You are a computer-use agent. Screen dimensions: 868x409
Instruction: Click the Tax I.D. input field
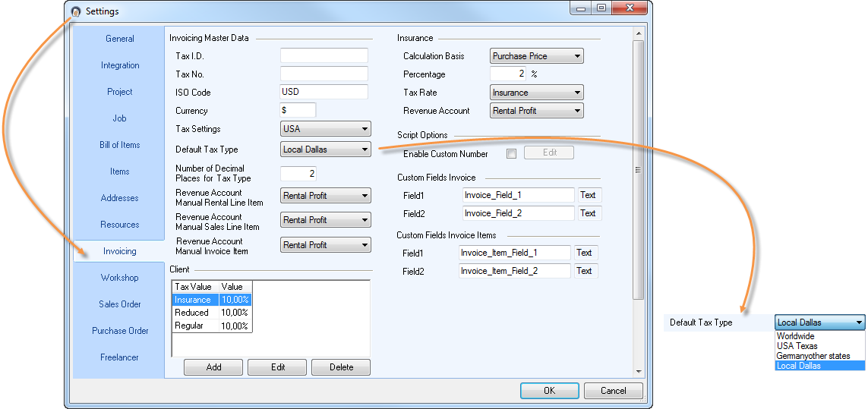click(x=324, y=56)
